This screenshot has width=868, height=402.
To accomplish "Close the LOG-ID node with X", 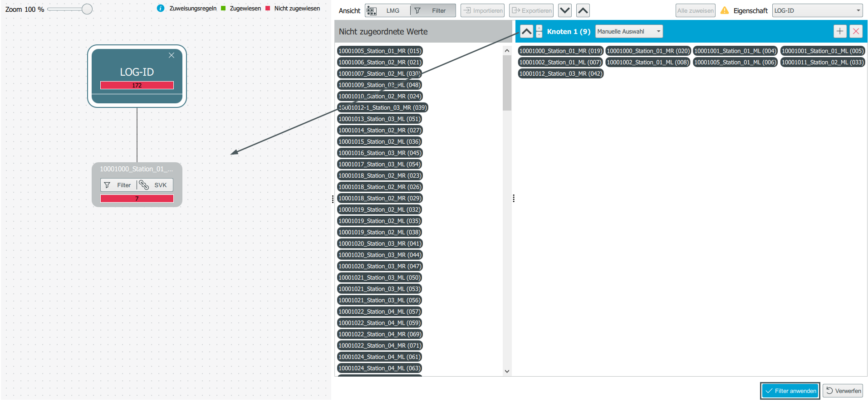I will click(172, 55).
